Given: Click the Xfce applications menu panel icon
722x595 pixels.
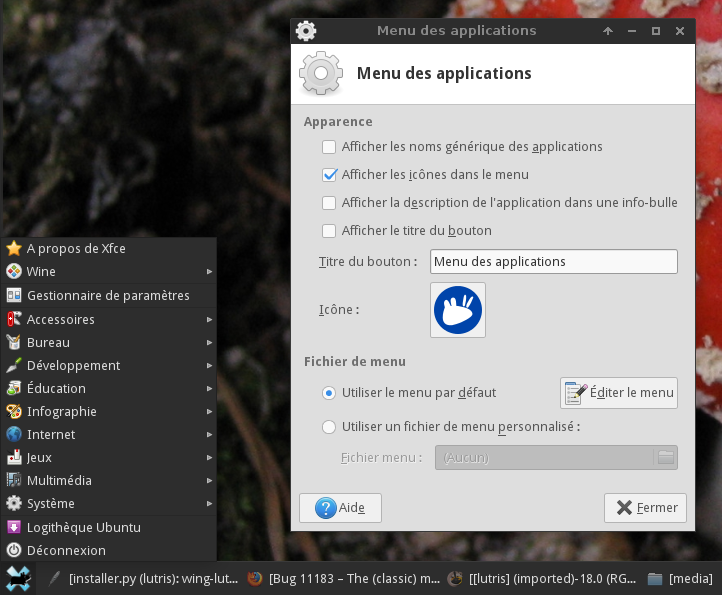Looking at the screenshot, I should point(18,578).
